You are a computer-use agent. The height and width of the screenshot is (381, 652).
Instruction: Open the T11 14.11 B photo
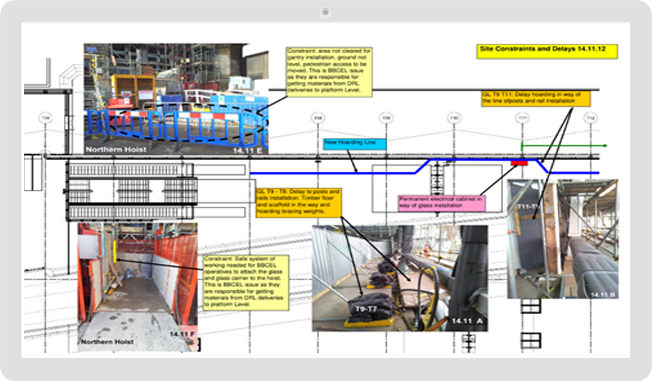pyautogui.click(x=562, y=239)
